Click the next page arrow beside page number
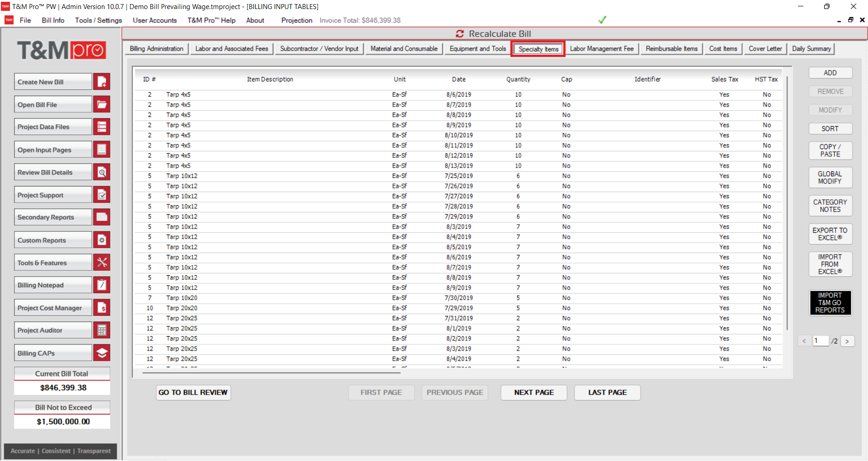Viewport: 868px width, 461px height. [x=847, y=341]
